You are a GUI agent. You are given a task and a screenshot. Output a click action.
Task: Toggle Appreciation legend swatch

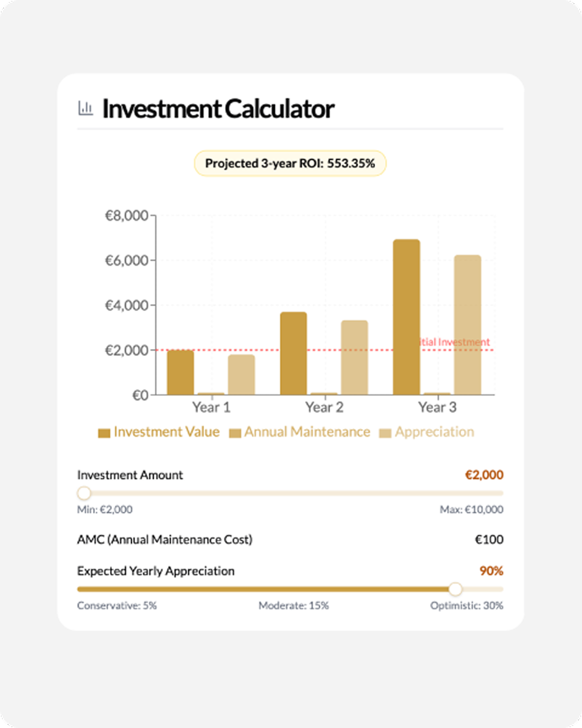[x=385, y=433]
